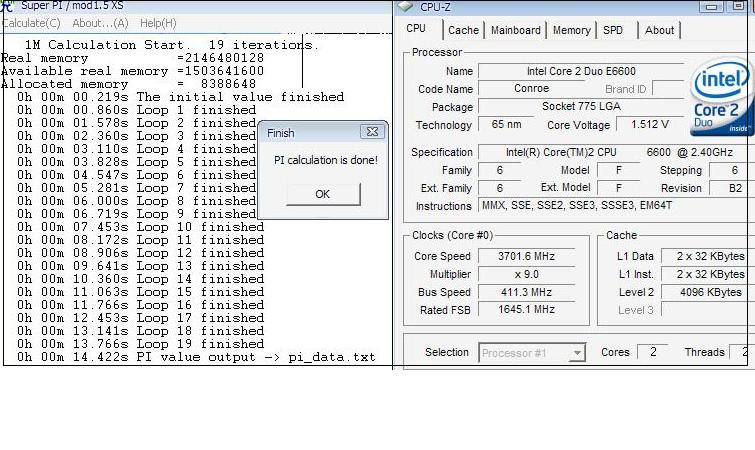Click 'PI calculation is done!' message text
The height and width of the screenshot is (450, 755).
click(326, 160)
